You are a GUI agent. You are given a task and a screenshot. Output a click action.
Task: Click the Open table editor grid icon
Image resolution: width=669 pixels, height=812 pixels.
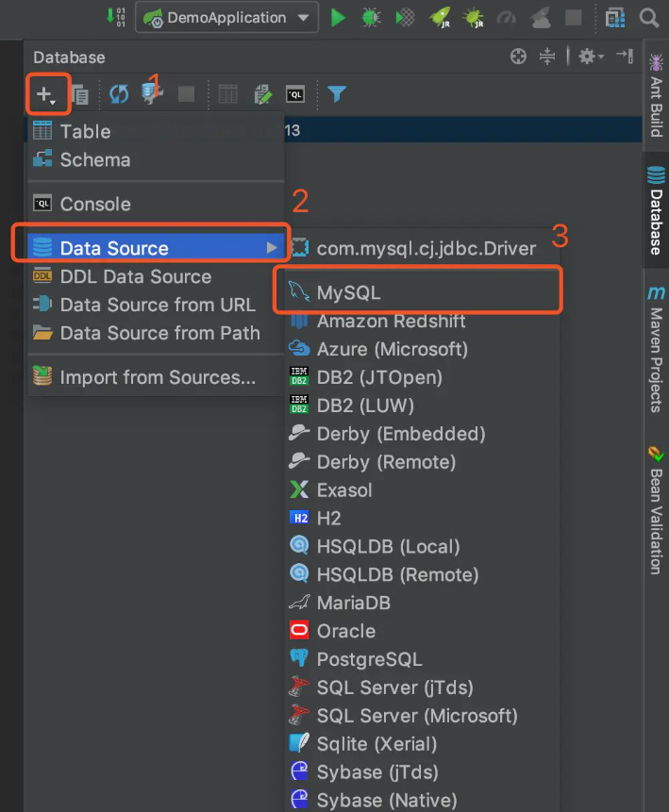(x=228, y=94)
